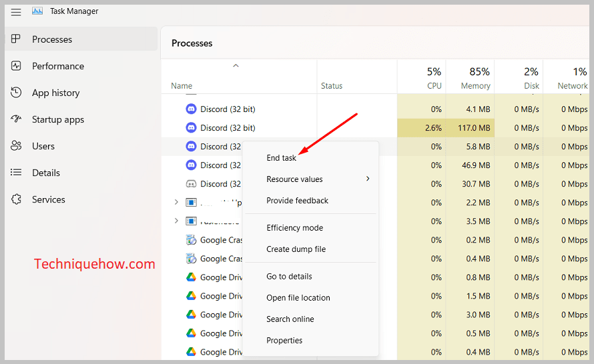
Task: Click Google Crash icon in 0.4 MB row
Action: coord(191,259)
